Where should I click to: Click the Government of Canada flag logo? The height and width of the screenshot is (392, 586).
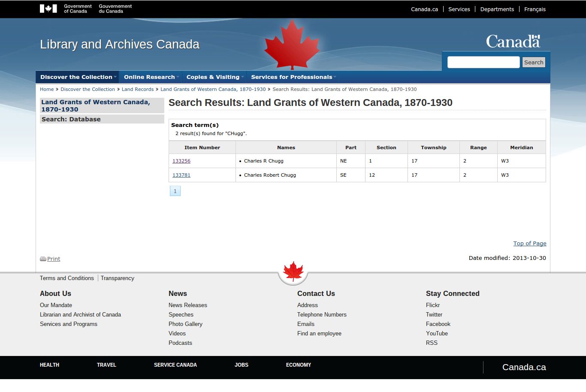click(48, 9)
